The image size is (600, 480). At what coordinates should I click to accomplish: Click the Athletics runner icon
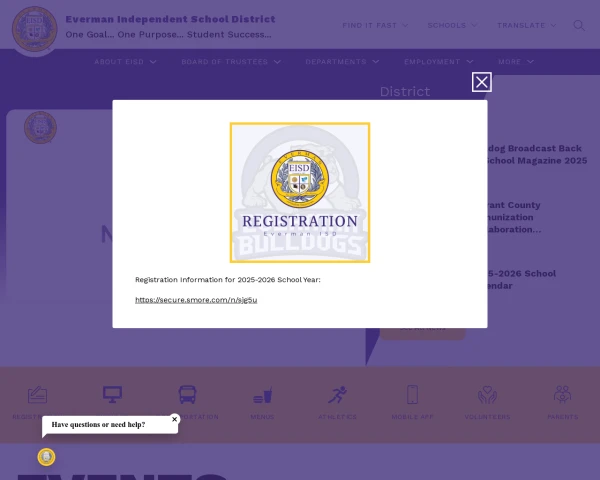337,395
